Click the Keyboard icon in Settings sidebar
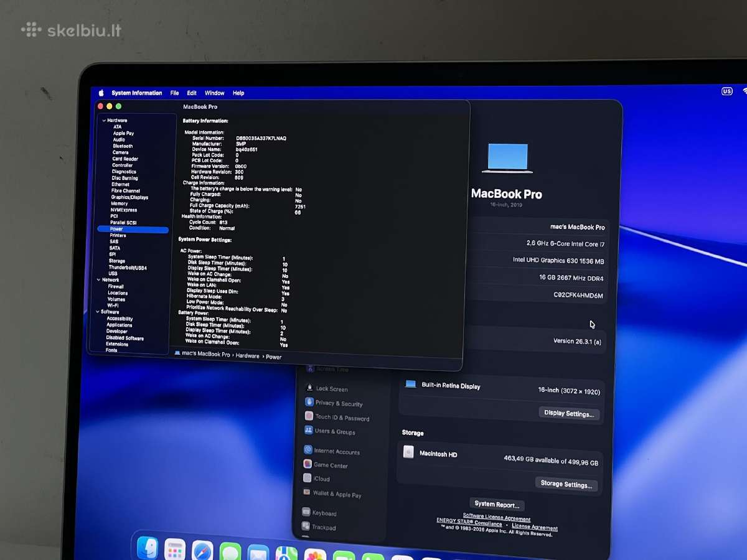 point(306,512)
